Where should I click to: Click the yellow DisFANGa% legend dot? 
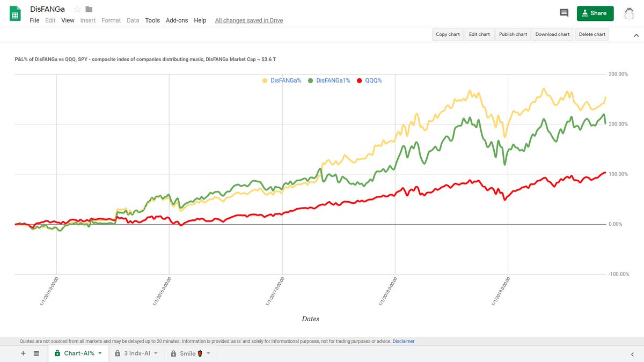265,80
